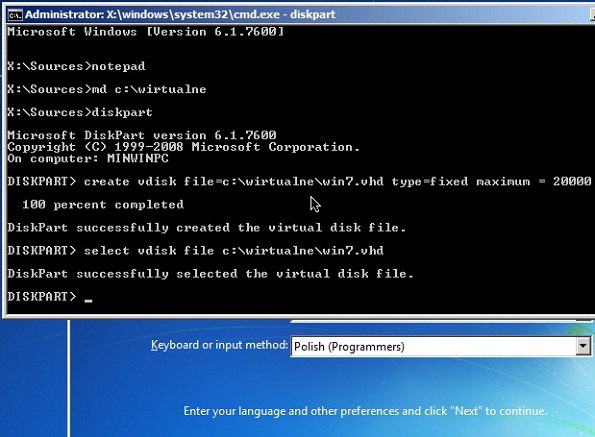Viewport: 595px width, 437px height.
Task: Click the 'Copyright (C) 1999-2008 Microsoft Corporation' line
Action: [183, 147]
